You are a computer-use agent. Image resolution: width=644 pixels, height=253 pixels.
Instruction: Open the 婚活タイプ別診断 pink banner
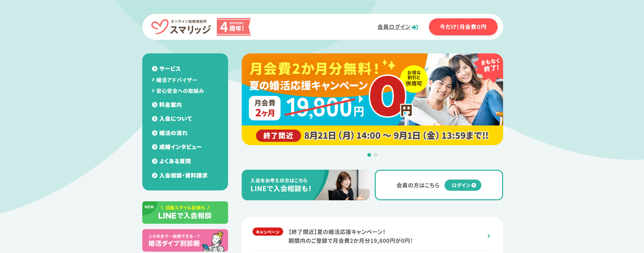[185, 240]
